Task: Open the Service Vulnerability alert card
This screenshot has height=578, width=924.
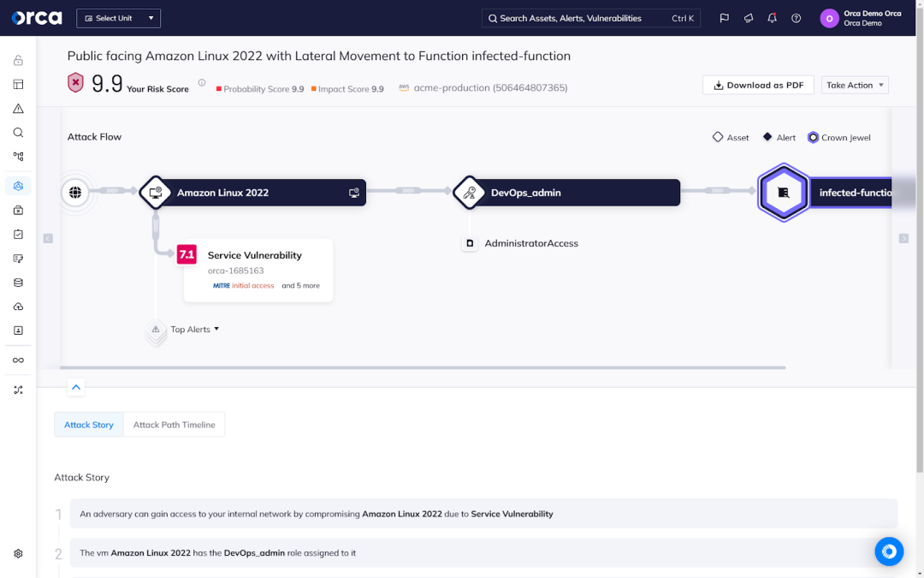Action: point(258,270)
